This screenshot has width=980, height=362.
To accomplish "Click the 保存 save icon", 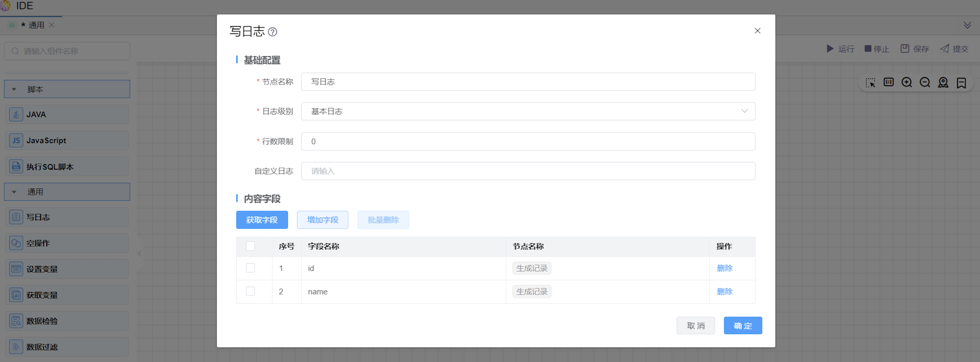I will tap(905, 49).
